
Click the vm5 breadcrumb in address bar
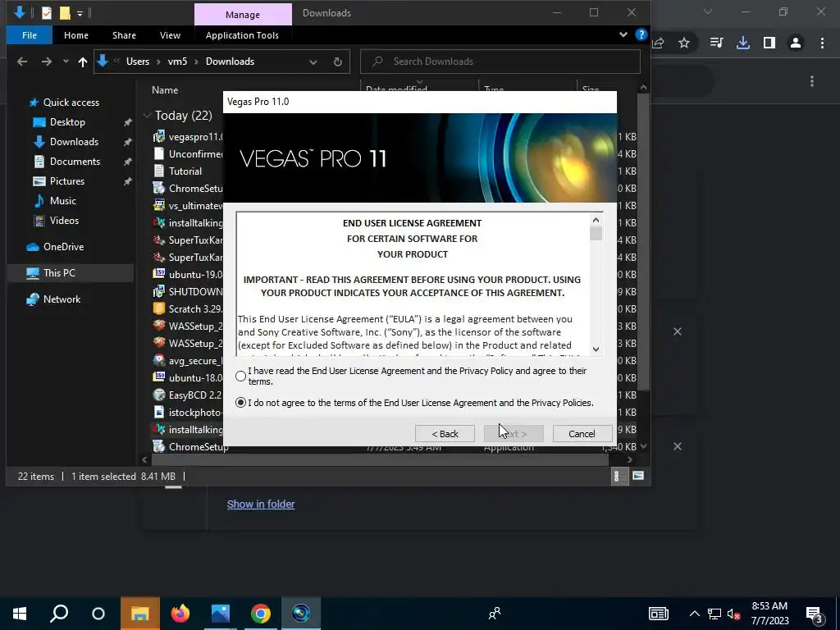[177, 61]
